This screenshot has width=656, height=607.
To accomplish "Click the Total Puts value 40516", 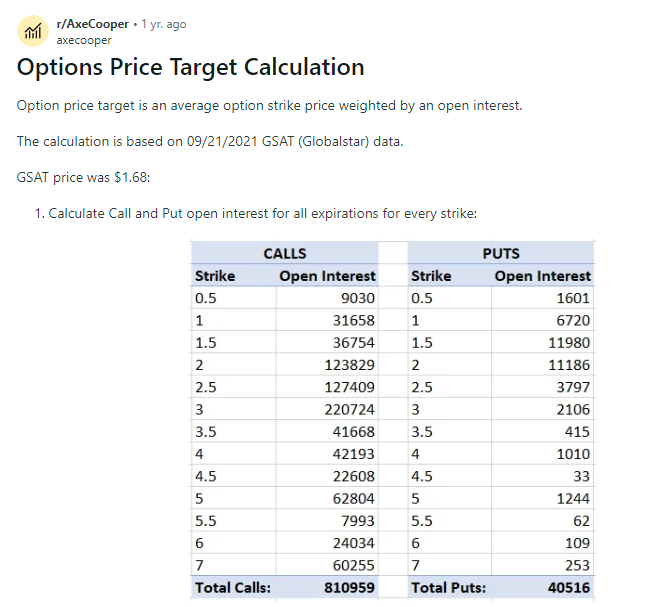I will pos(566,588).
